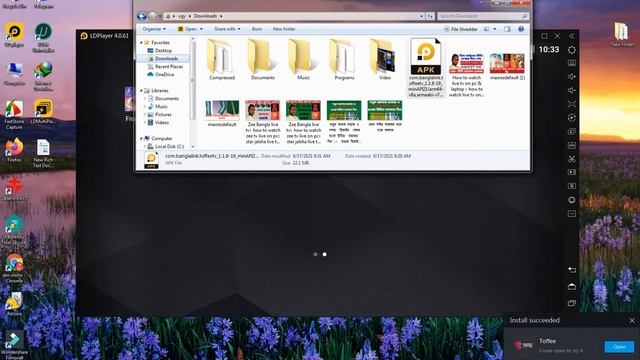Turn volume up in LDPlayer sidebar

[571, 77]
